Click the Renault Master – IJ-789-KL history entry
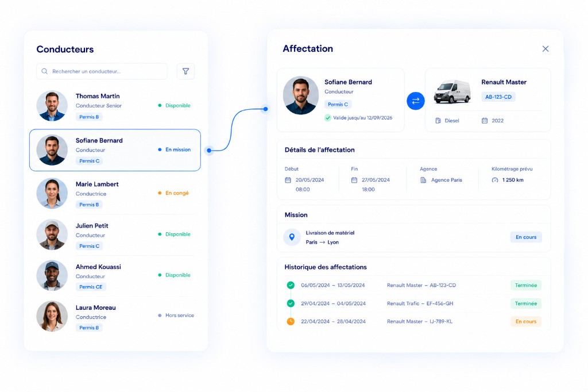This screenshot has height=392, width=588. pos(420,321)
